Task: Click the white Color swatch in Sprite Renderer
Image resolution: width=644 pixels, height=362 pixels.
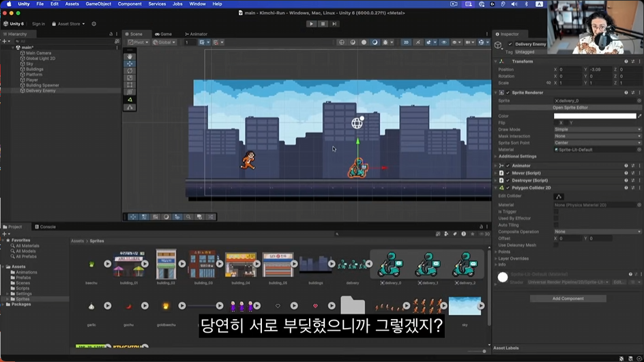Action: pos(595,116)
